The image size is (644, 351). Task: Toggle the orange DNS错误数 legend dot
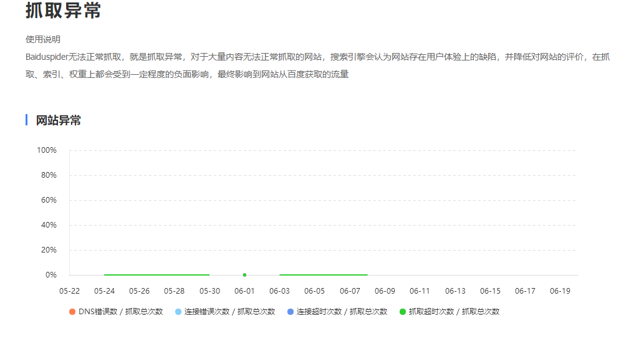pyautogui.click(x=72, y=312)
